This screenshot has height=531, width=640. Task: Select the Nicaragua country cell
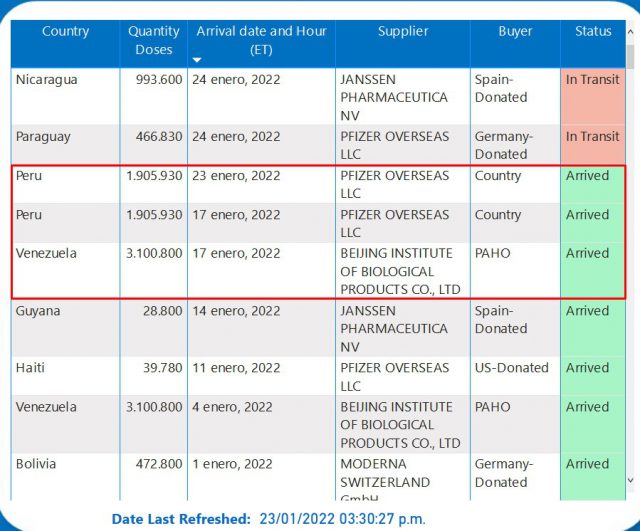point(46,80)
